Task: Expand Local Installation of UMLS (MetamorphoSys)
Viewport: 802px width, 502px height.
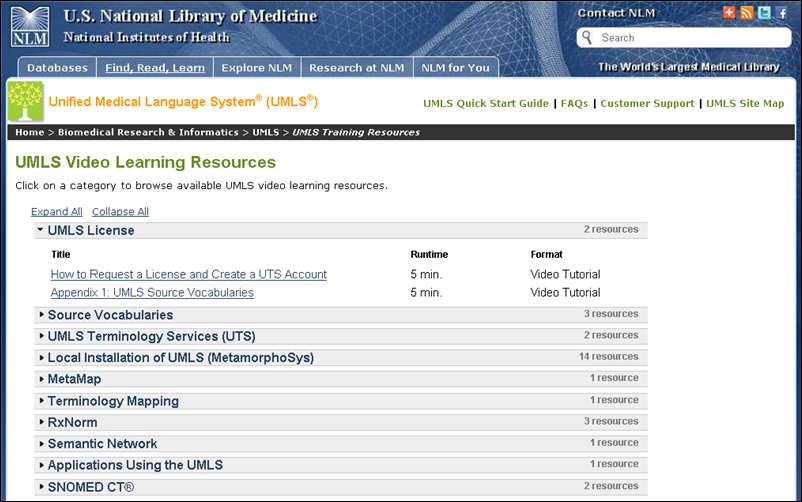Action: [x=341, y=358]
